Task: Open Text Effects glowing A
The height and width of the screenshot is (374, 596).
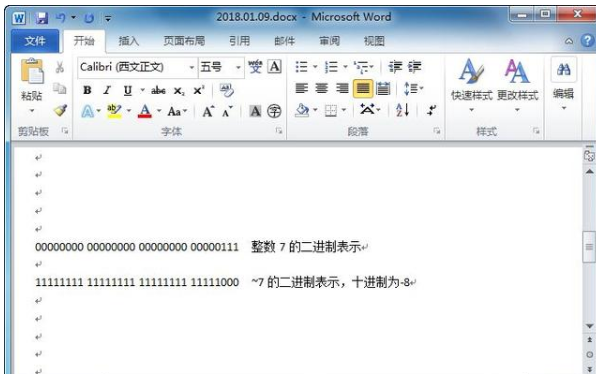Action: (87, 111)
